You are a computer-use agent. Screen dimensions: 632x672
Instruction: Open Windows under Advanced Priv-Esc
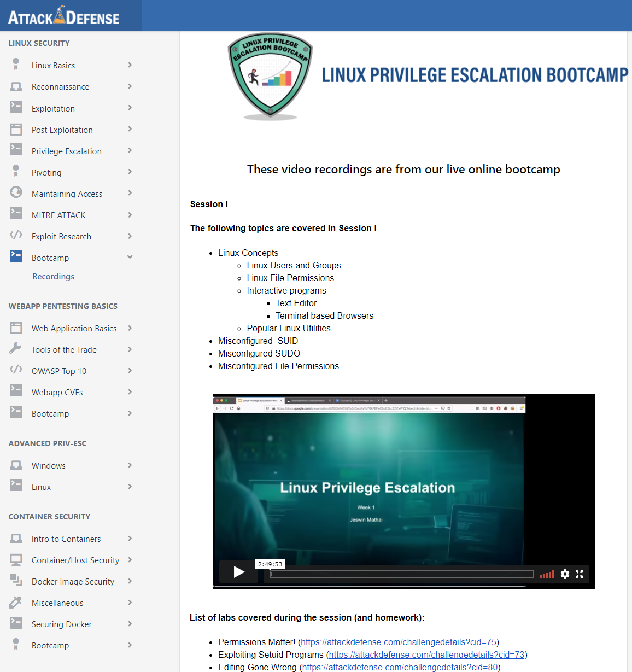point(48,466)
